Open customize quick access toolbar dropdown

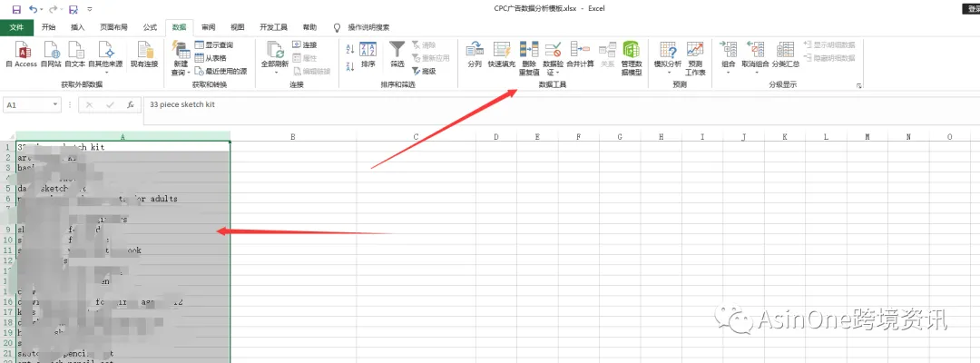click(90, 9)
